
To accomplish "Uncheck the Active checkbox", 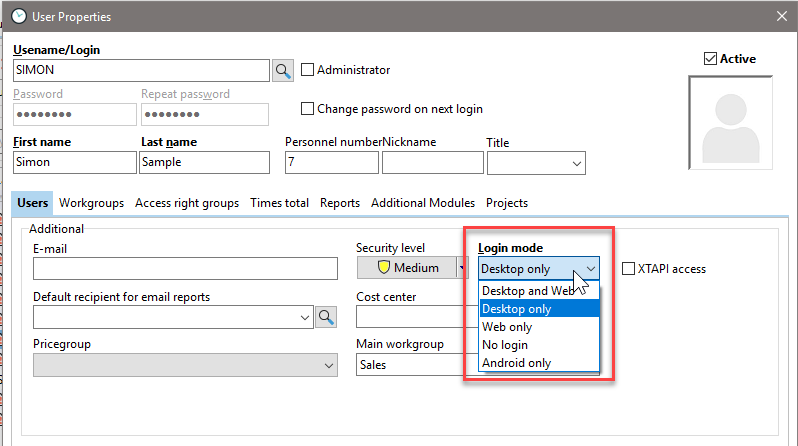I will point(711,59).
